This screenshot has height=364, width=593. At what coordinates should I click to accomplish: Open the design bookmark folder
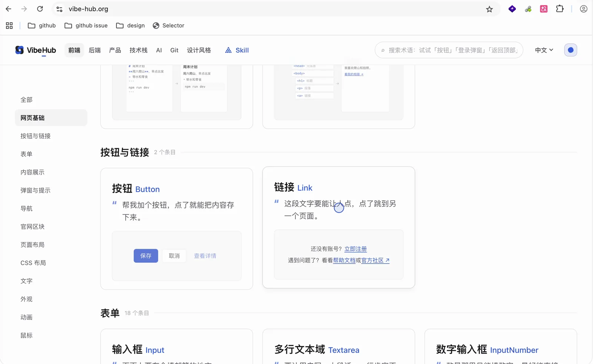tap(130, 26)
